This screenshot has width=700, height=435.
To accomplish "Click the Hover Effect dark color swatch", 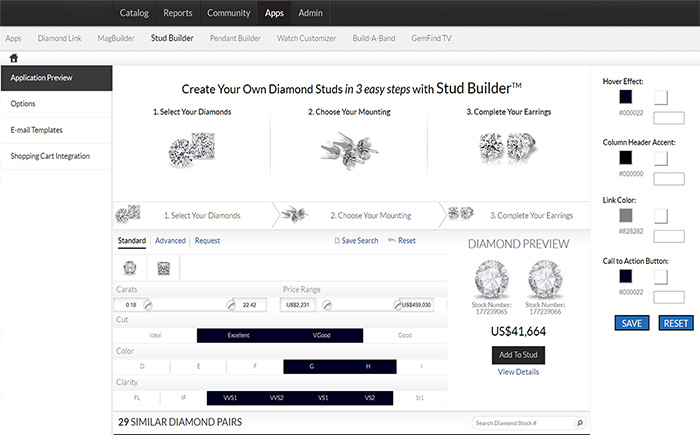I will click(626, 97).
